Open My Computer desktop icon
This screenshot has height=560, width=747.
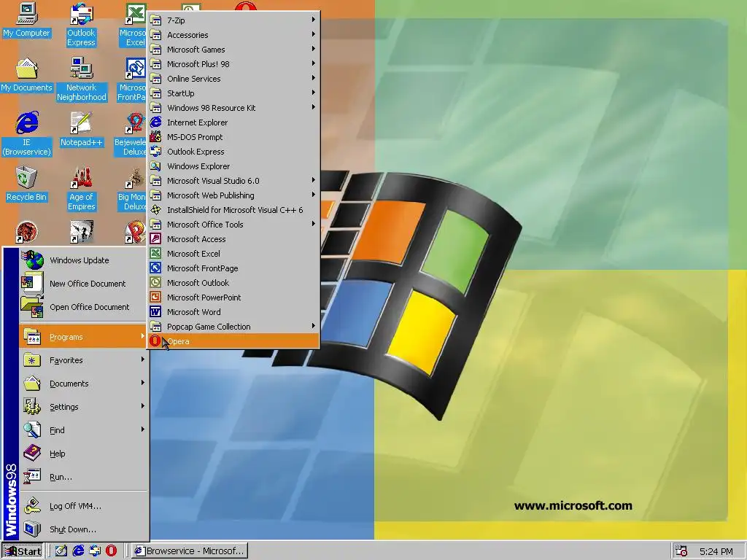point(26,20)
